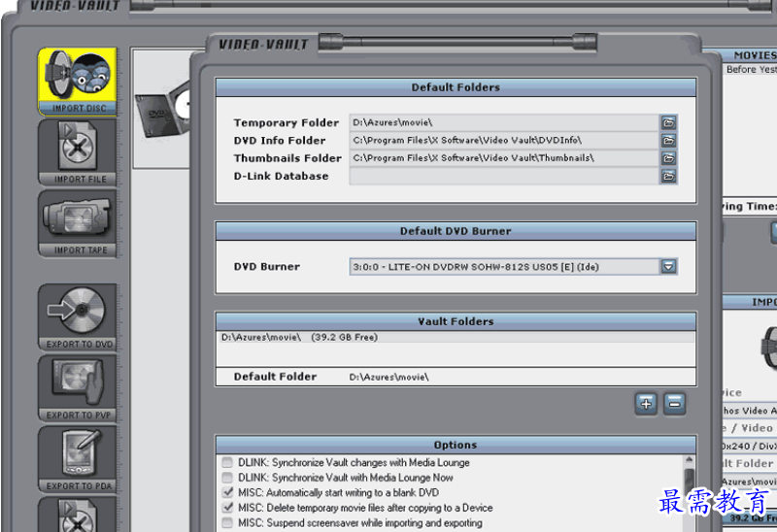The height and width of the screenshot is (532, 777).
Task: Browse for the Temporary Folder
Action: pos(668,122)
